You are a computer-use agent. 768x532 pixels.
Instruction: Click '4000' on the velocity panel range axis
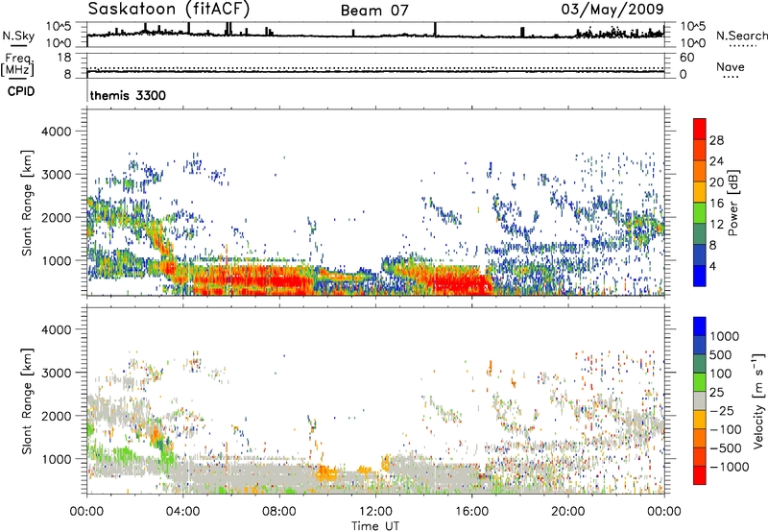[56, 329]
